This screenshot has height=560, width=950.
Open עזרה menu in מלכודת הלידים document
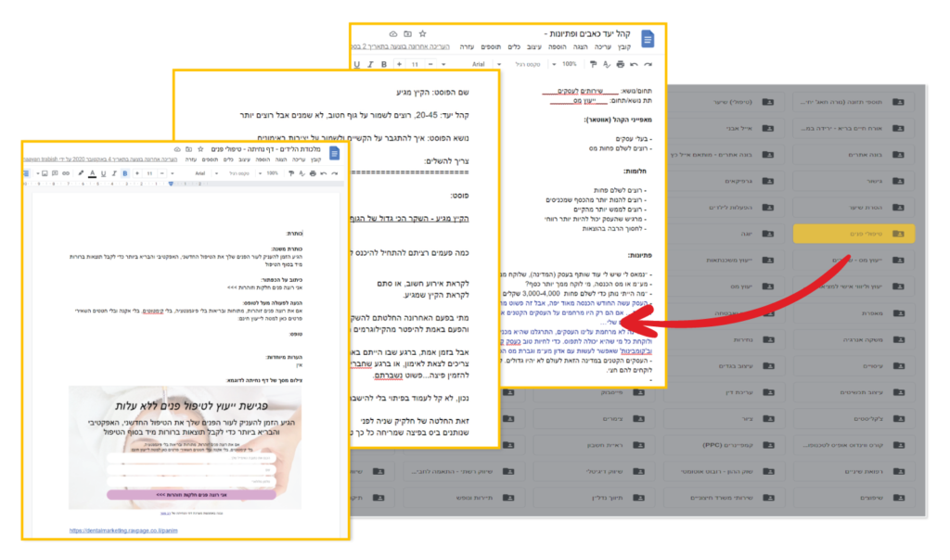pyautogui.click(x=191, y=159)
